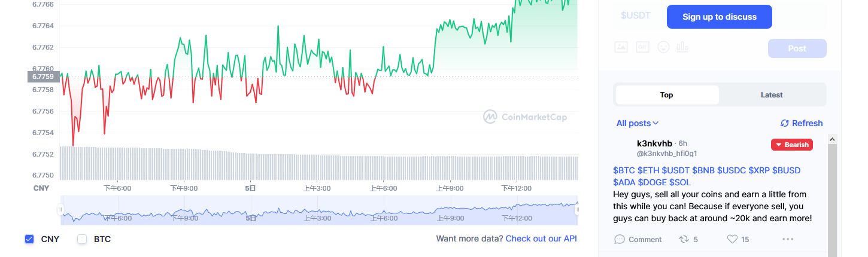868x257 pixels.
Task: Click the posts list scrollbar up arrow
Action: click(x=831, y=139)
